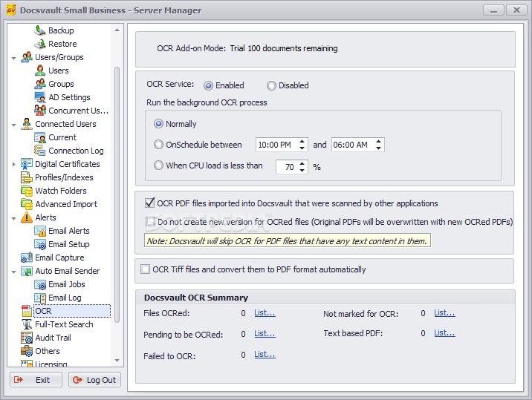Click the Alerts warning triangle icon
532x400 pixels.
[x=27, y=217]
